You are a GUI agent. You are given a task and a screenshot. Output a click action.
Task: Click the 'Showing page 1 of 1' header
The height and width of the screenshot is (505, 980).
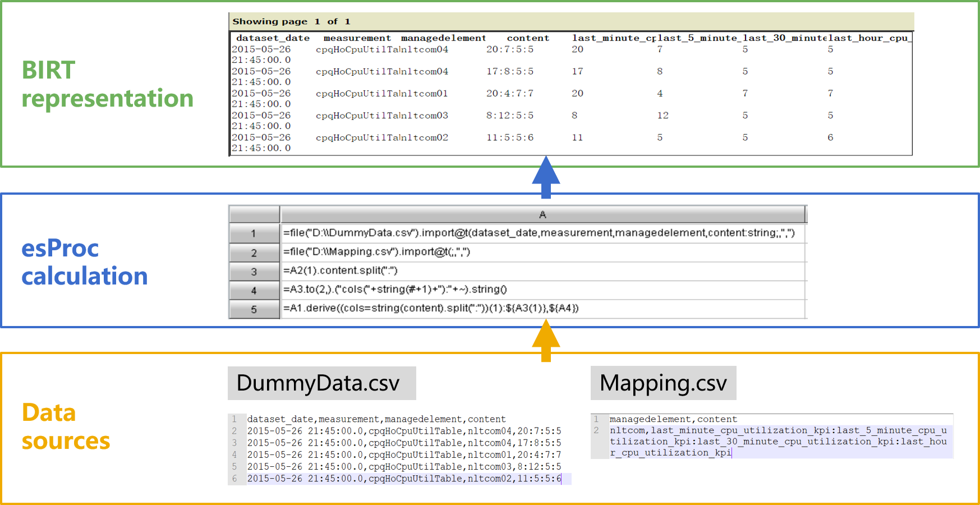point(291,21)
